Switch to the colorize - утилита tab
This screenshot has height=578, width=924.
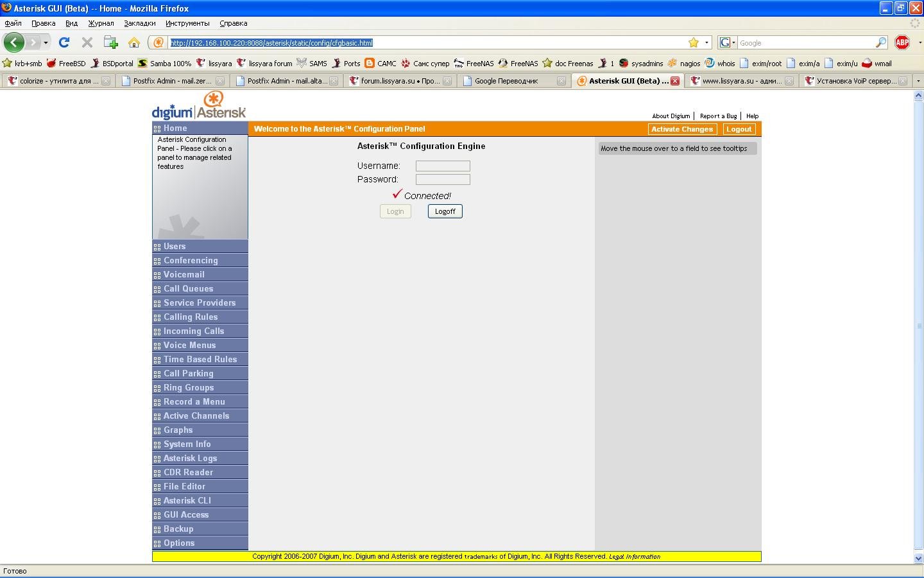tap(58, 81)
